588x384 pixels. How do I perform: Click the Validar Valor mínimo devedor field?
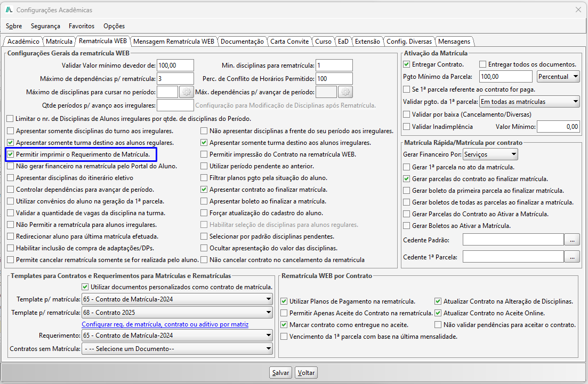pyautogui.click(x=175, y=65)
